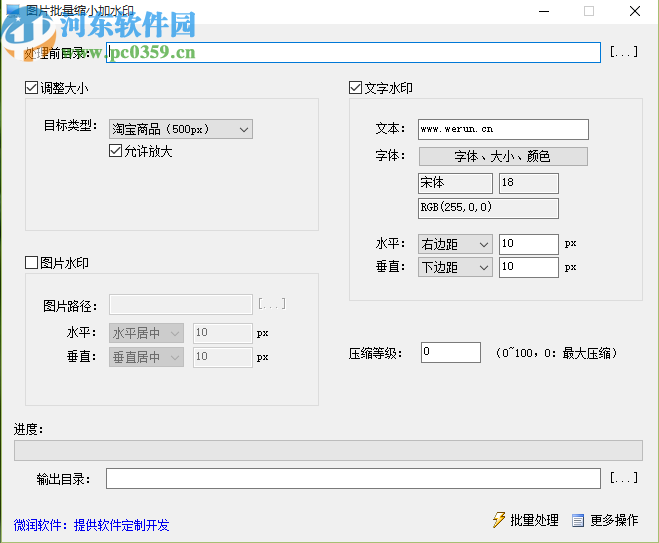Screen dimensions: 659x543
Task: Open the 垂直居中 dropdown in image watermark
Action: (146, 357)
